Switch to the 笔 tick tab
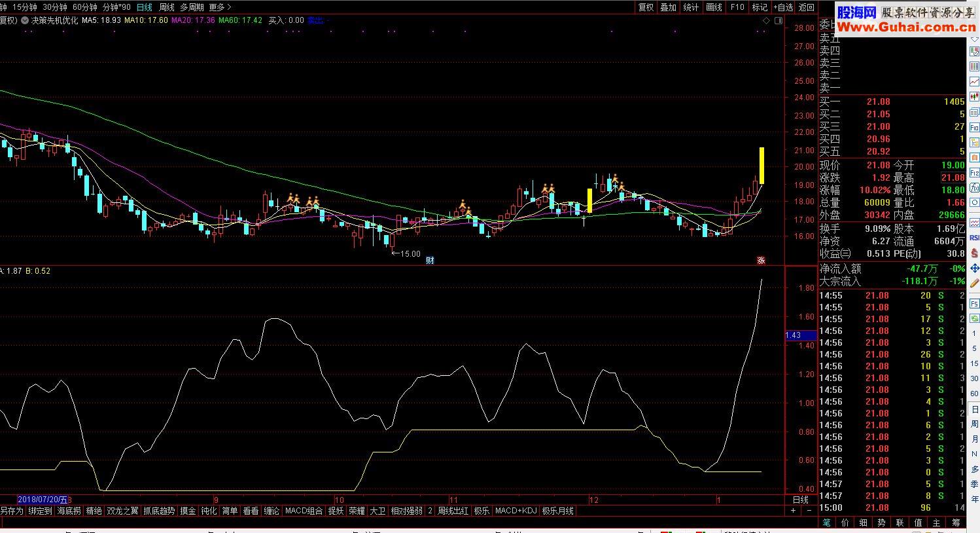 [x=827, y=523]
